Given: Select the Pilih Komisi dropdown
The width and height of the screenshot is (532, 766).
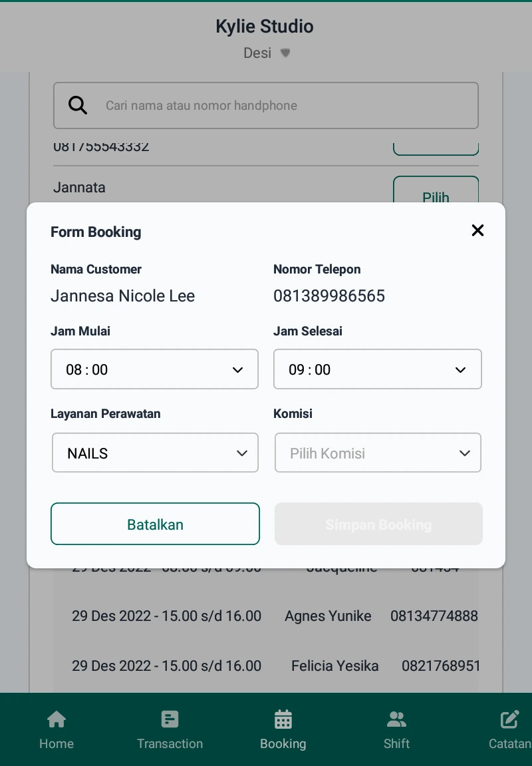Looking at the screenshot, I should [377, 453].
